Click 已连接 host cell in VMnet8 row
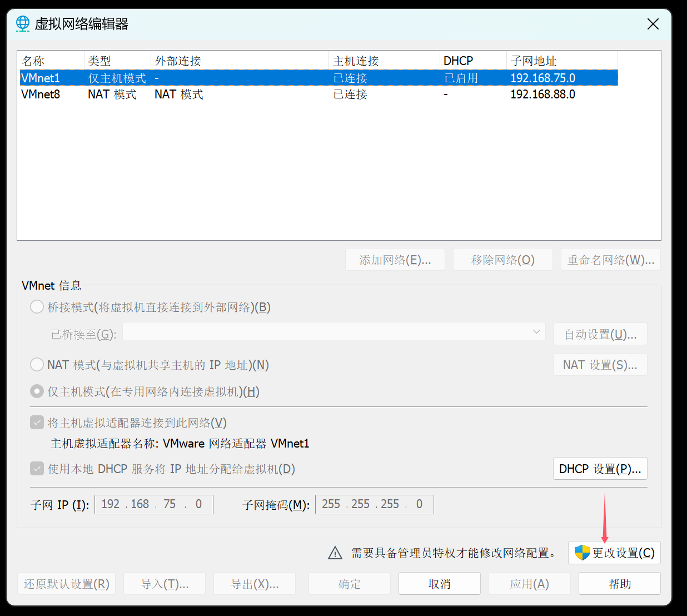 (x=350, y=94)
